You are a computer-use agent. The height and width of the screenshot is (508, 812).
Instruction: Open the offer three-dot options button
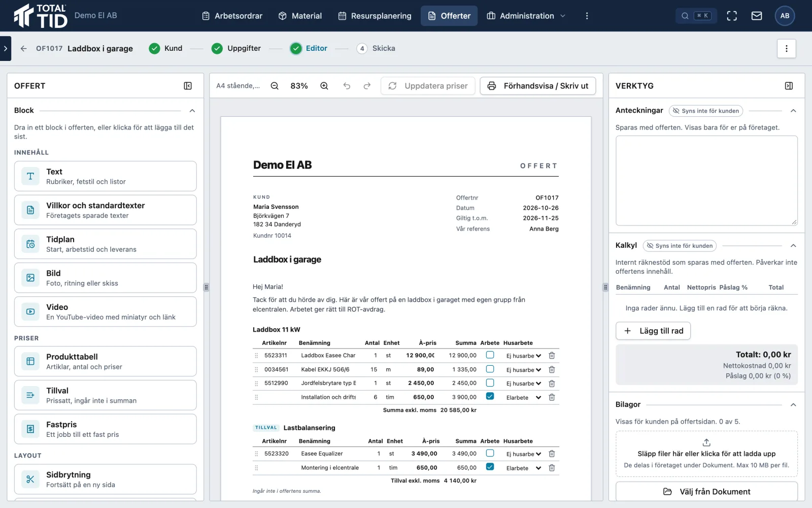786,48
